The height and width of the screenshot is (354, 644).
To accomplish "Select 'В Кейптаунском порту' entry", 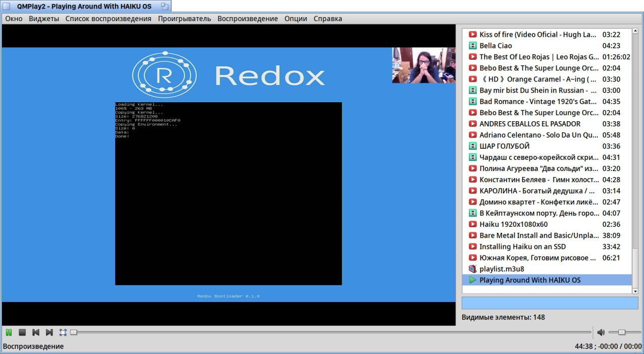I will (547, 213).
